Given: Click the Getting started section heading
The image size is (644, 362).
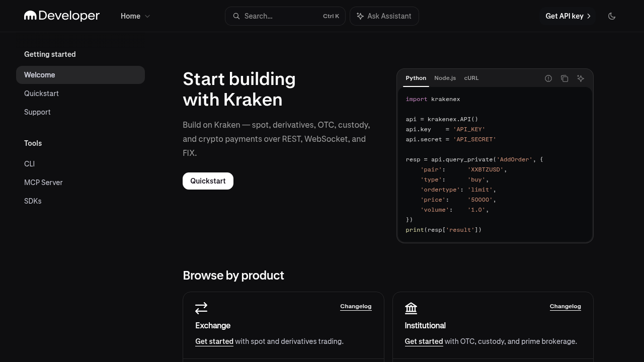Looking at the screenshot, I should pos(50,54).
